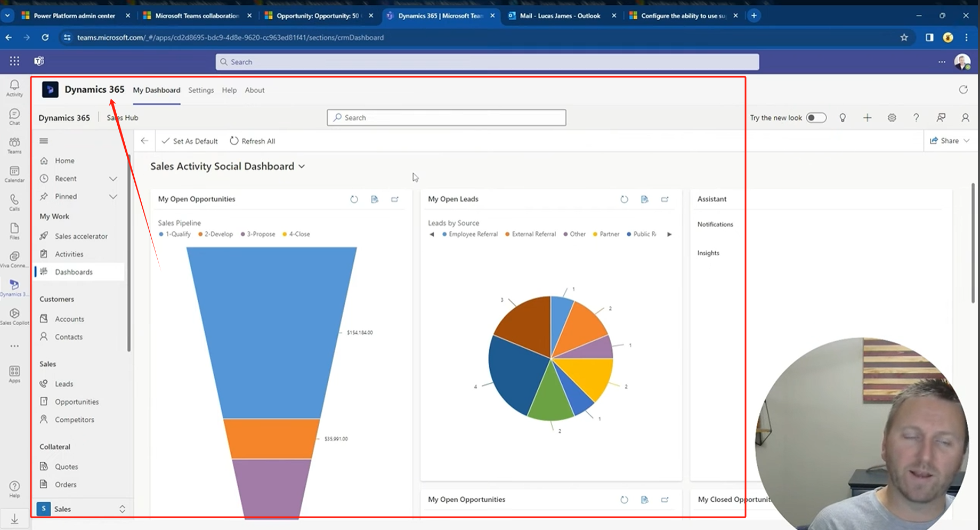Open the lightbulb ideas icon

pos(843,118)
